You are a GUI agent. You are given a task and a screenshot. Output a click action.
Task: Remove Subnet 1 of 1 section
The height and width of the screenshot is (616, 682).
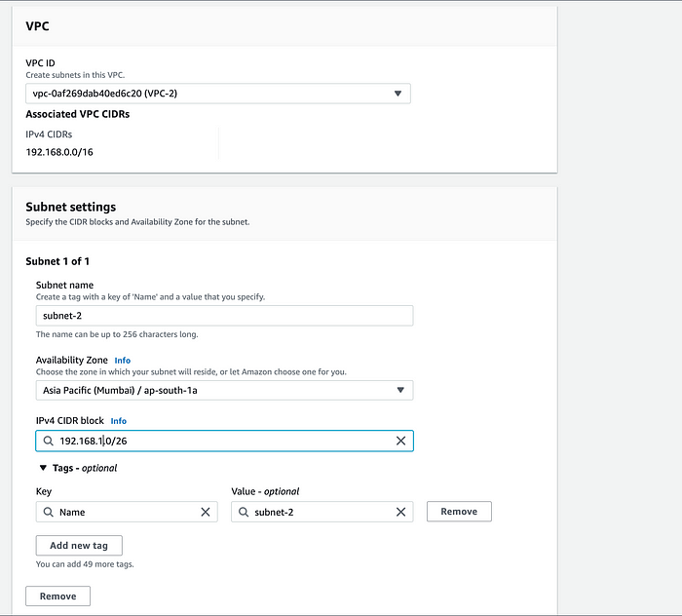point(57,596)
